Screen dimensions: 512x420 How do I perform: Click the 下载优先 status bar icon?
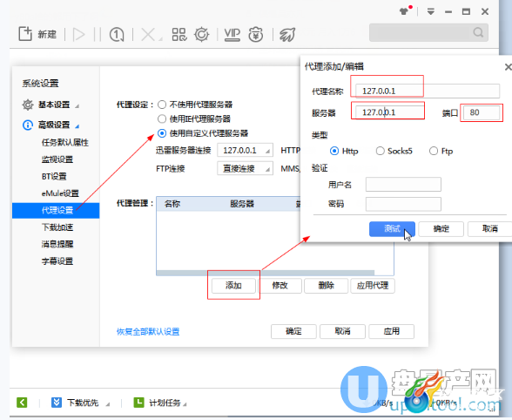click(x=56, y=402)
